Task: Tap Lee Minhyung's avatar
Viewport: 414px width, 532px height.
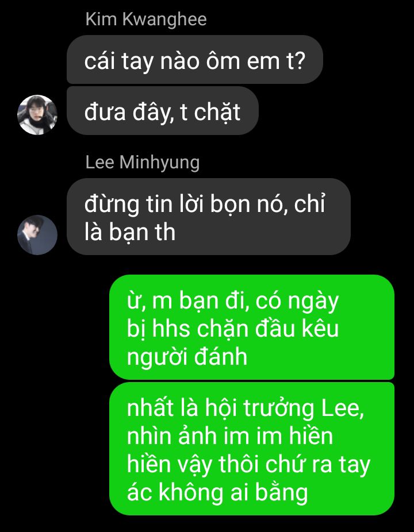Action: click(x=37, y=234)
